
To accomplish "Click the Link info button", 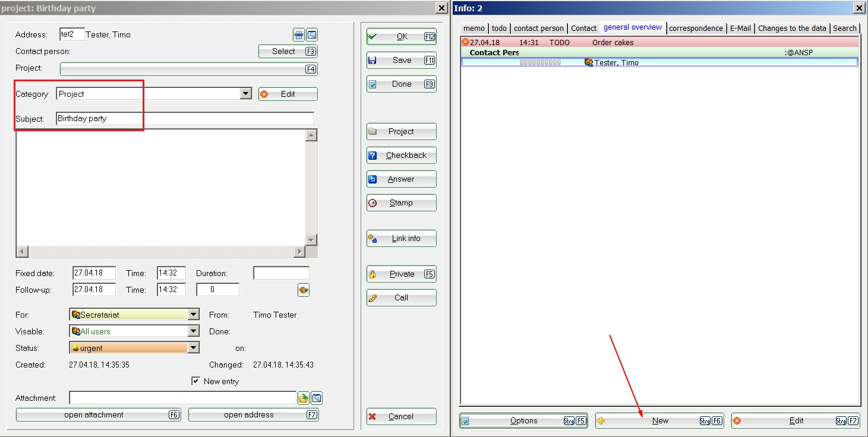I will point(402,239).
